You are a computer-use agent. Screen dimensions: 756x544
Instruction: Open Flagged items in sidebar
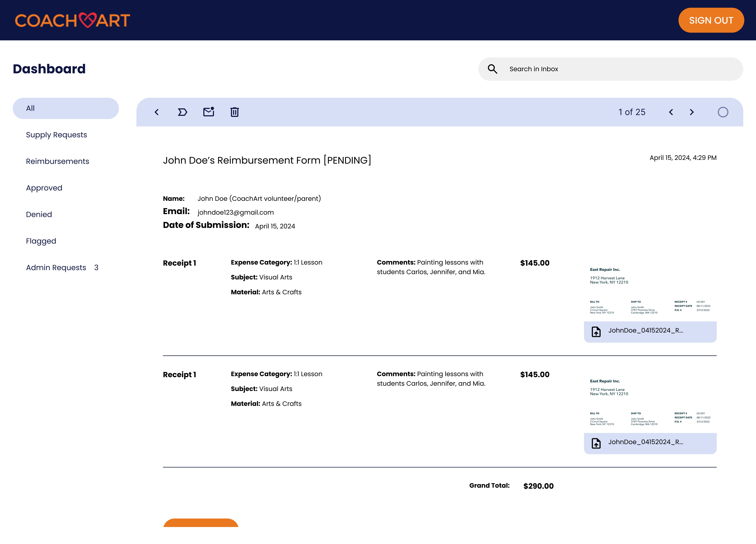point(41,241)
